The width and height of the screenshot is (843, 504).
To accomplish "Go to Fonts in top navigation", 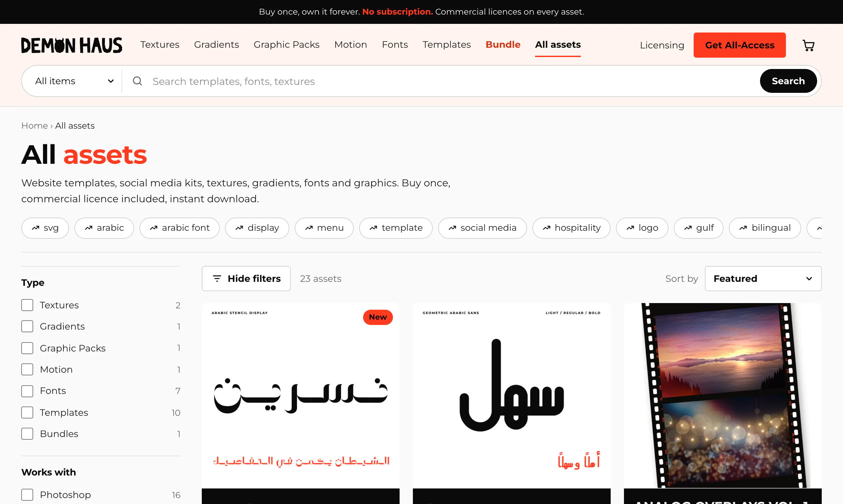I will (395, 44).
